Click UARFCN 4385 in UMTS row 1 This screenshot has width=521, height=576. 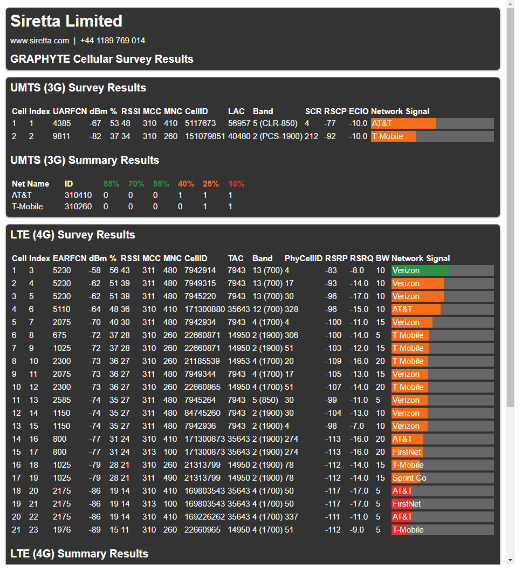point(62,123)
